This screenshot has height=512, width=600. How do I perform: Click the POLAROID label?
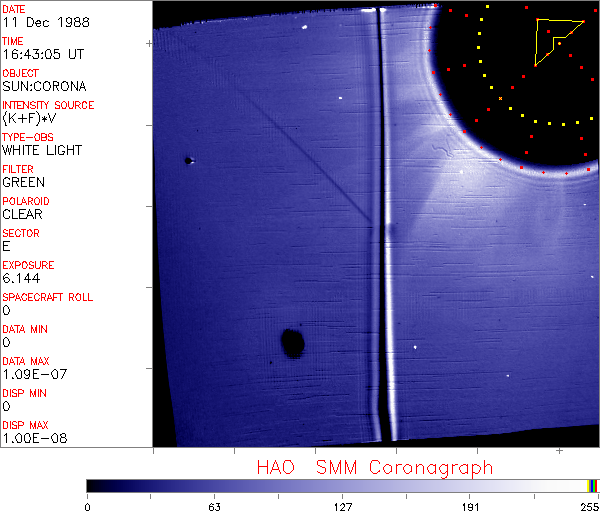(26, 201)
